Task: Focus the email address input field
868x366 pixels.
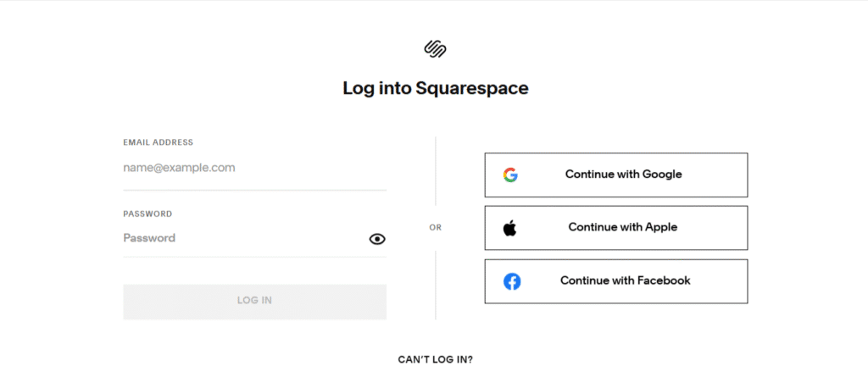Action: click(254, 168)
